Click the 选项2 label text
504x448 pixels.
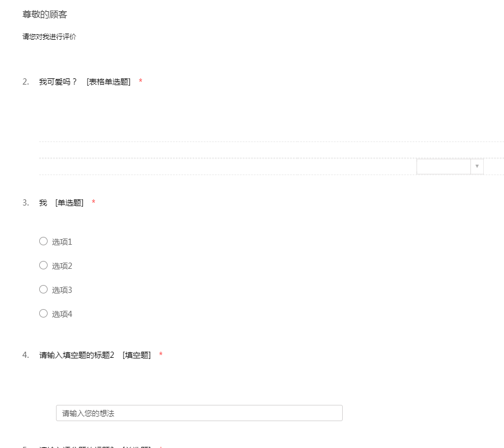(x=62, y=266)
